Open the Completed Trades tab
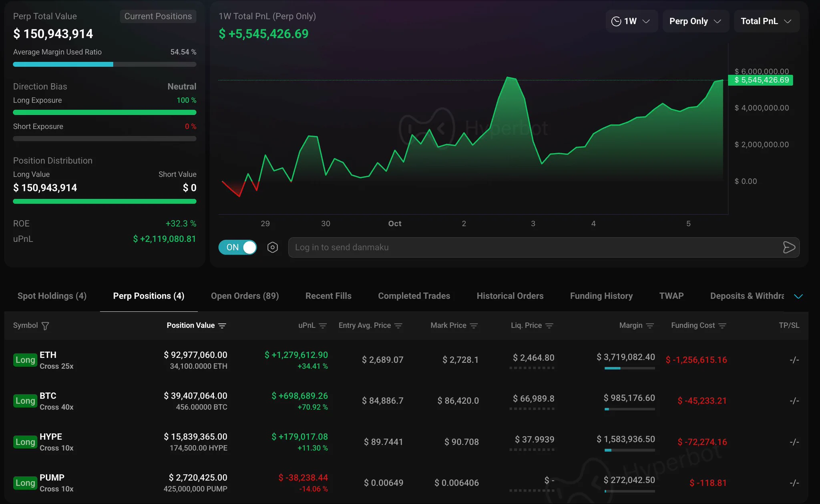This screenshot has height=504, width=820. pyautogui.click(x=414, y=296)
